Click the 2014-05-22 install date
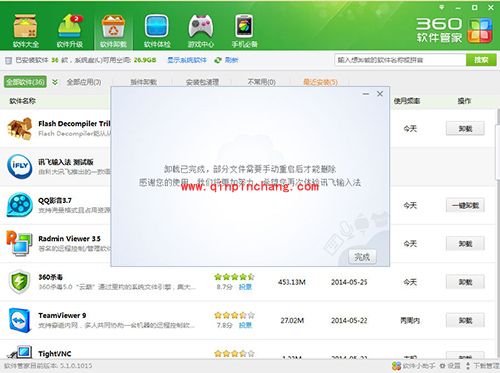The width and height of the screenshot is (500, 373). pos(349,321)
